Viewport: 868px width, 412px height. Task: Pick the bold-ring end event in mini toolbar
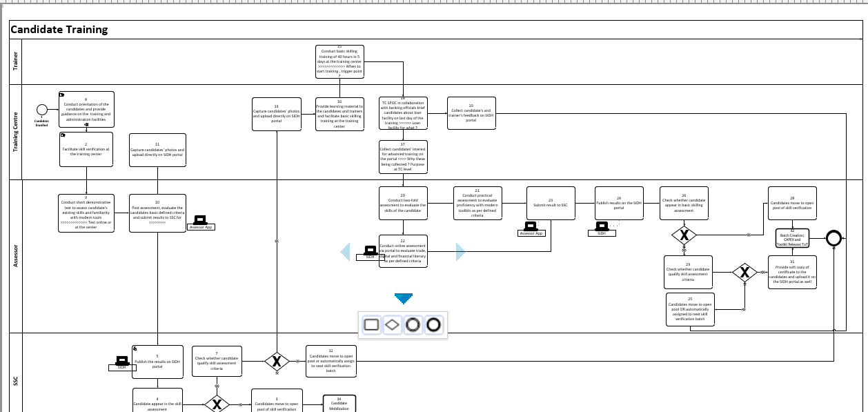click(x=433, y=324)
